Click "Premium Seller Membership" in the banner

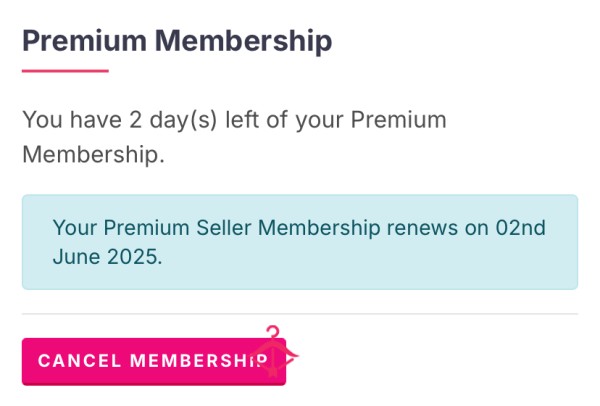(242, 228)
